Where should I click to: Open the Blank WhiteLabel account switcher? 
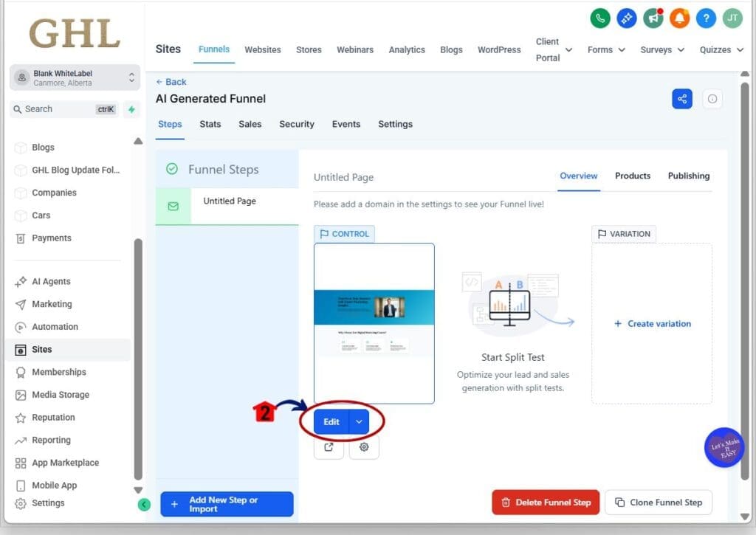pos(75,77)
